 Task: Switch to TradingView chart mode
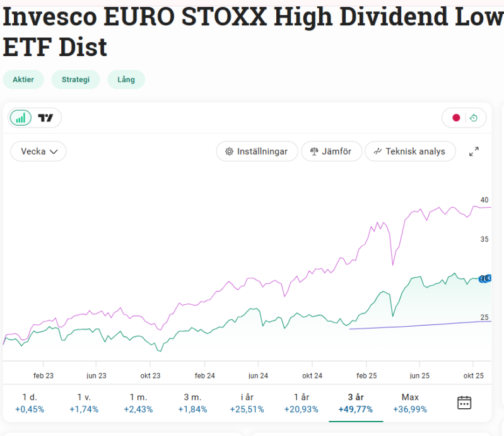point(45,118)
